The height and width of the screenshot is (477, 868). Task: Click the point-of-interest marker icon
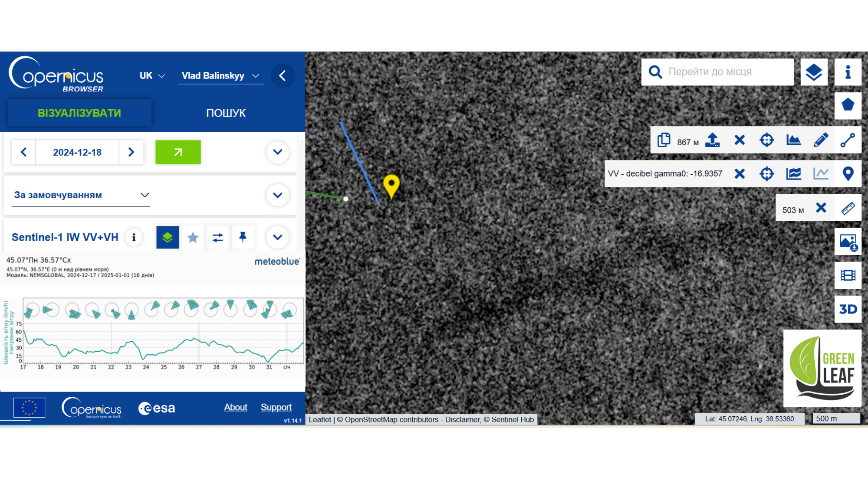pos(848,174)
